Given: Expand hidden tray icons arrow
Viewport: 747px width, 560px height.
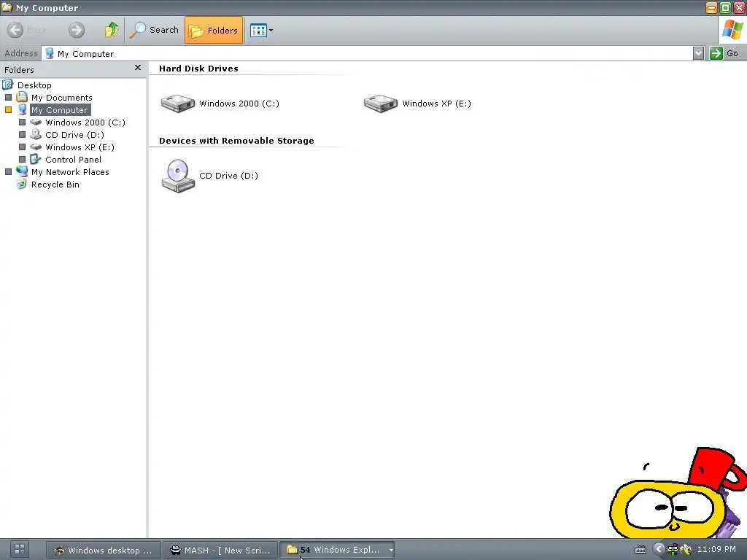Looking at the screenshot, I should 659,549.
